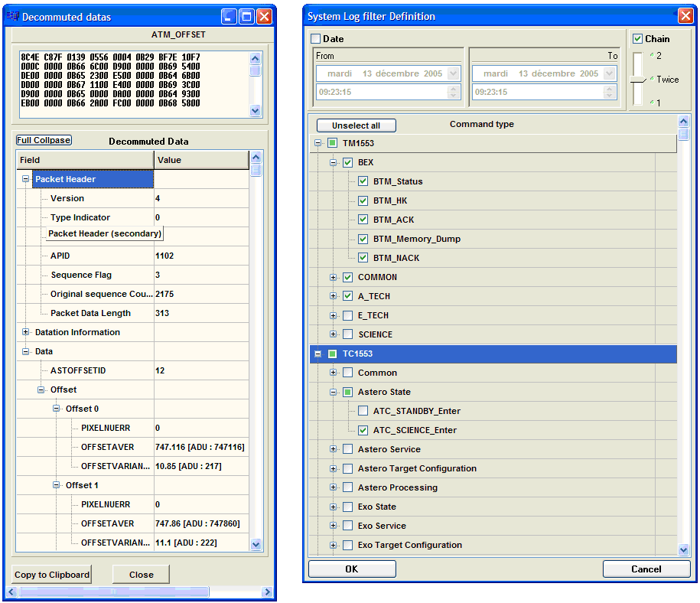The image size is (700, 603).
Task: Check the ATC_STANDBY_Enter checkbox
Action: [363, 411]
